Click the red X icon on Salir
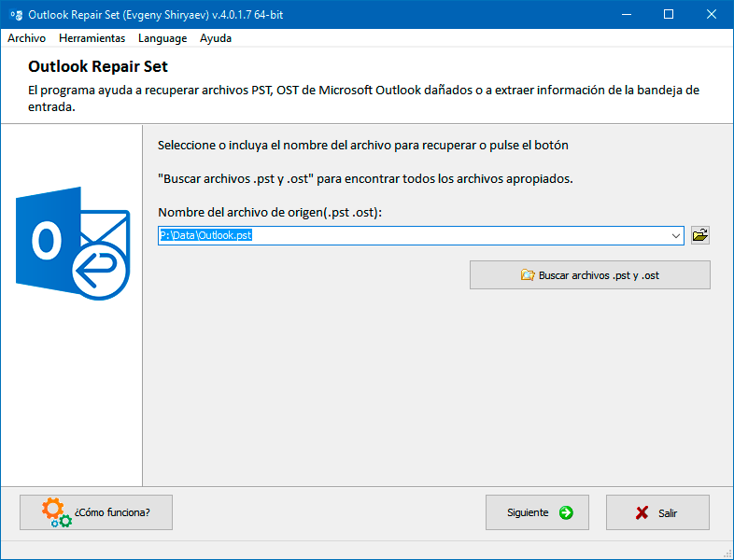734x560 pixels. tap(642, 512)
